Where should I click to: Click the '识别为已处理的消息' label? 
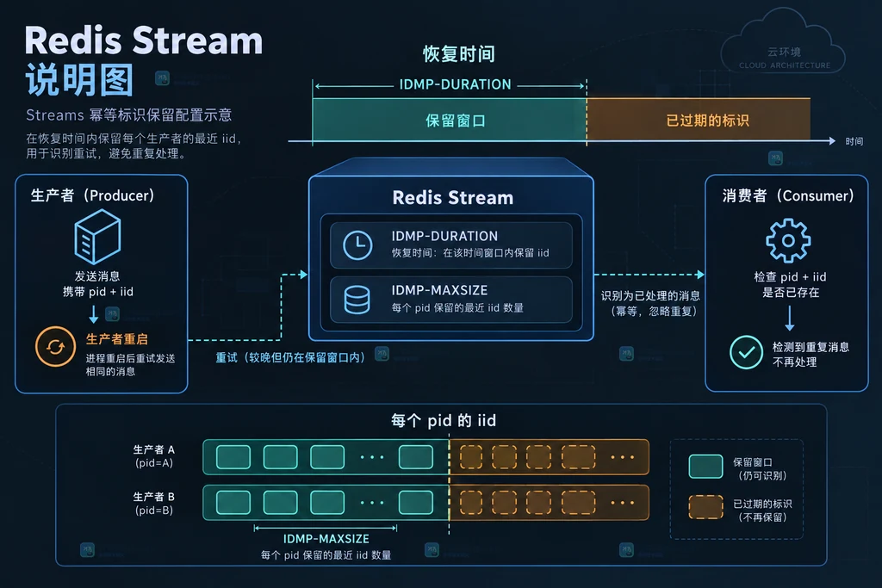pos(650,295)
